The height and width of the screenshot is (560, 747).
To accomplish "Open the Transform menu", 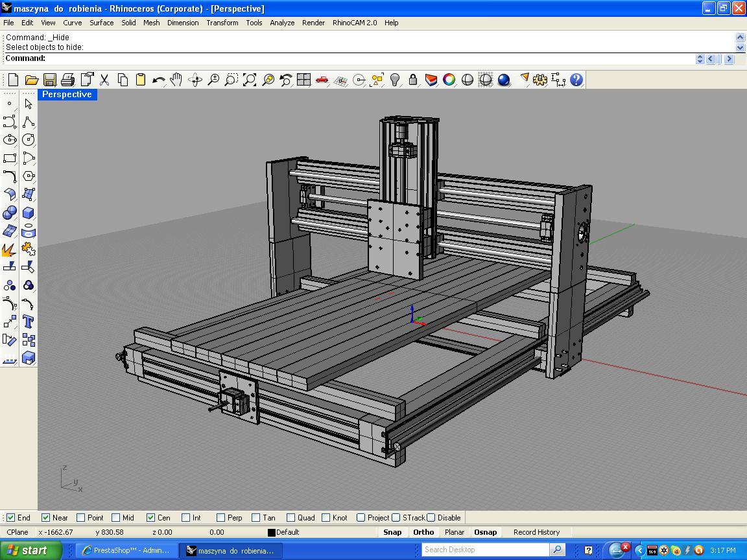I will click(x=222, y=23).
